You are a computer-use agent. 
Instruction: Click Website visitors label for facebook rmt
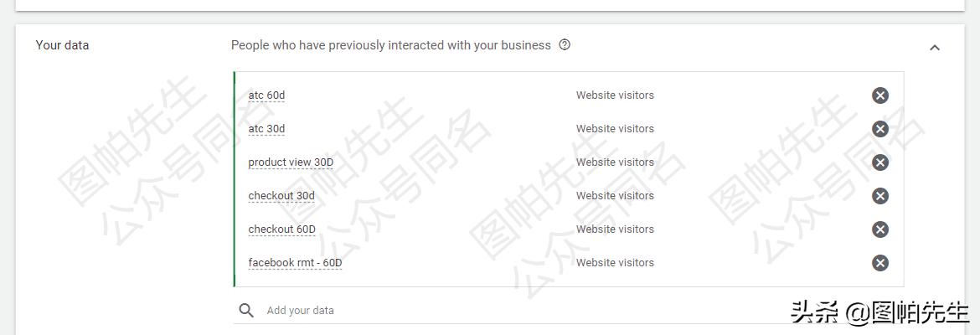coord(615,263)
